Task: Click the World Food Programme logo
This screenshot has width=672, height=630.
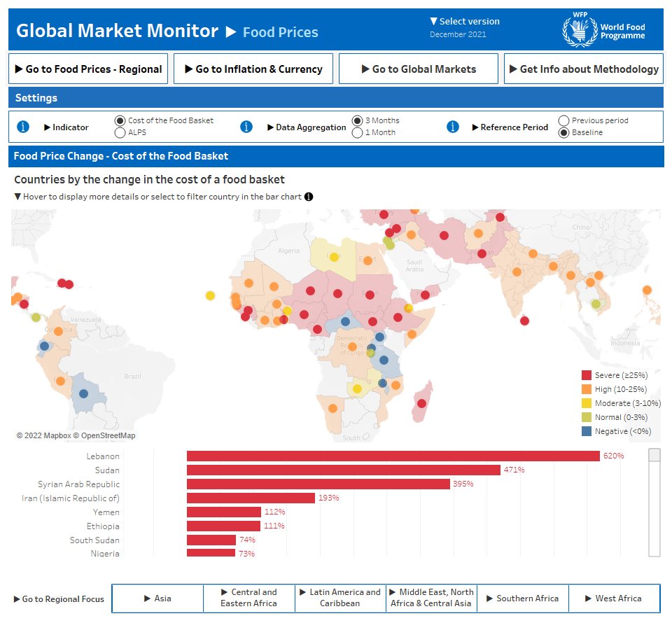Action: point(603,29)
